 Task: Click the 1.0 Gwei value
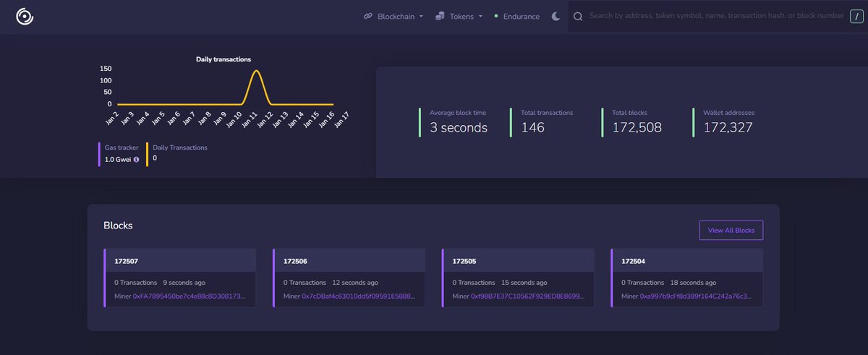click(118, 159)
